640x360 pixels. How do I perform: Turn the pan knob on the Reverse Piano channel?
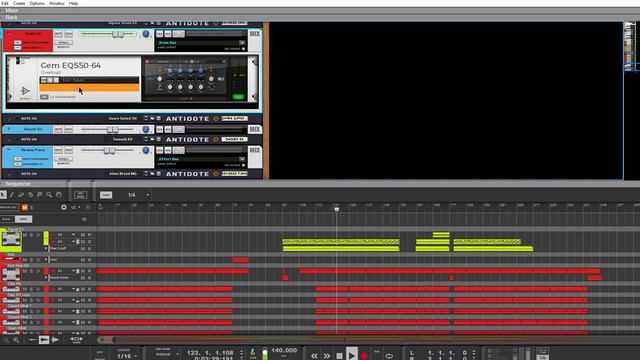point(146,150)
